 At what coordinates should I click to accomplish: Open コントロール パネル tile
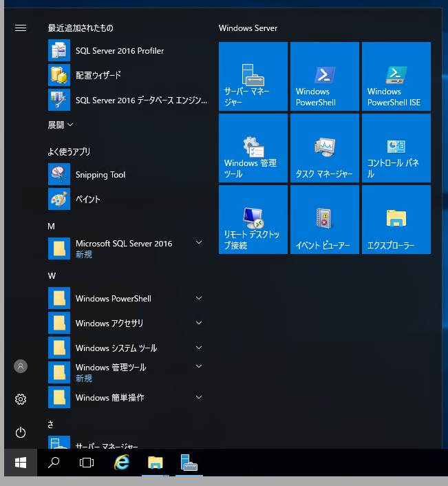tap(396, 148)
